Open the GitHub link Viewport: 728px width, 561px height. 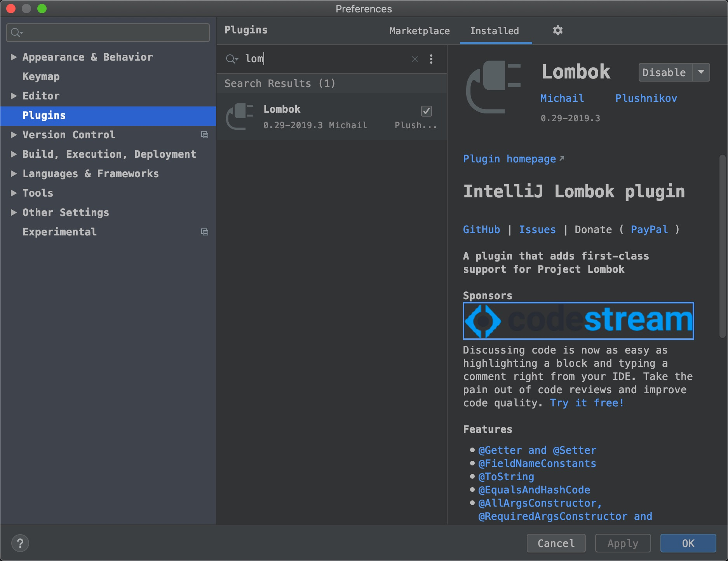481,230
